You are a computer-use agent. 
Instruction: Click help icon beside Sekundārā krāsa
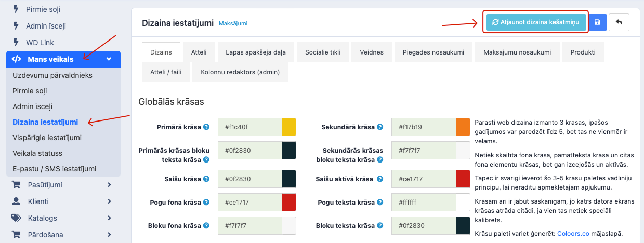click(380, 127)
